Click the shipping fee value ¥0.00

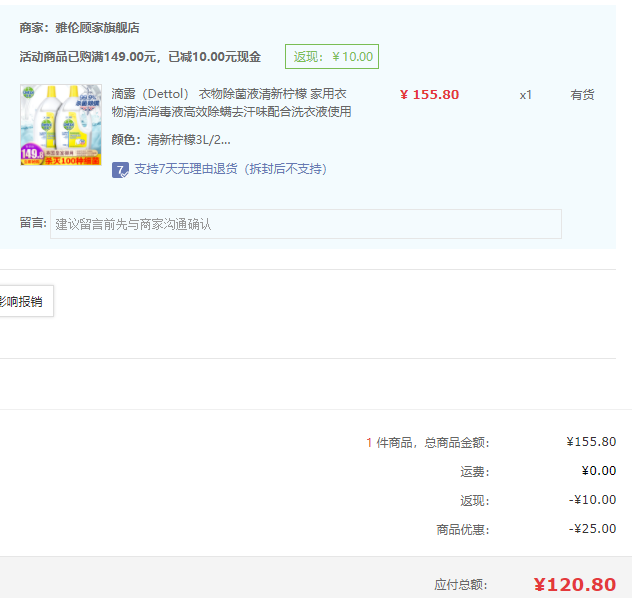coord(599,471)
